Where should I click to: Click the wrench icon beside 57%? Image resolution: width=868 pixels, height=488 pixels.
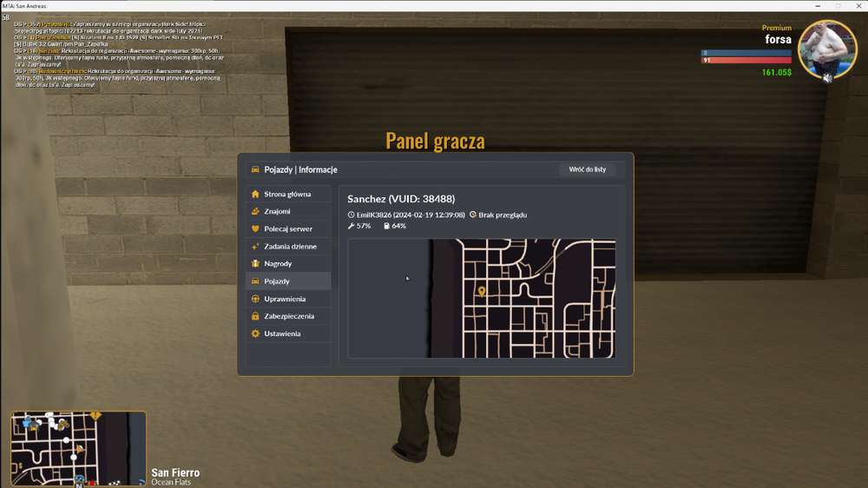tap(351, 226)
